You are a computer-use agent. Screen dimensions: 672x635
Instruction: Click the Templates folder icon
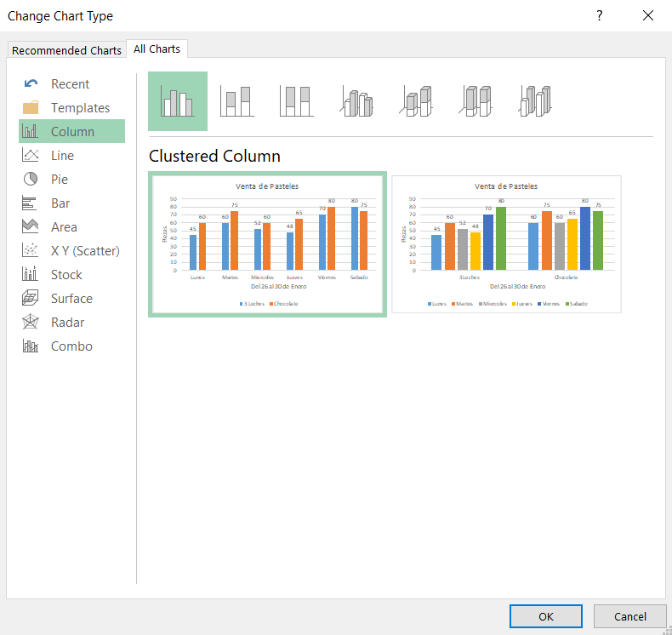coord(31,107)
